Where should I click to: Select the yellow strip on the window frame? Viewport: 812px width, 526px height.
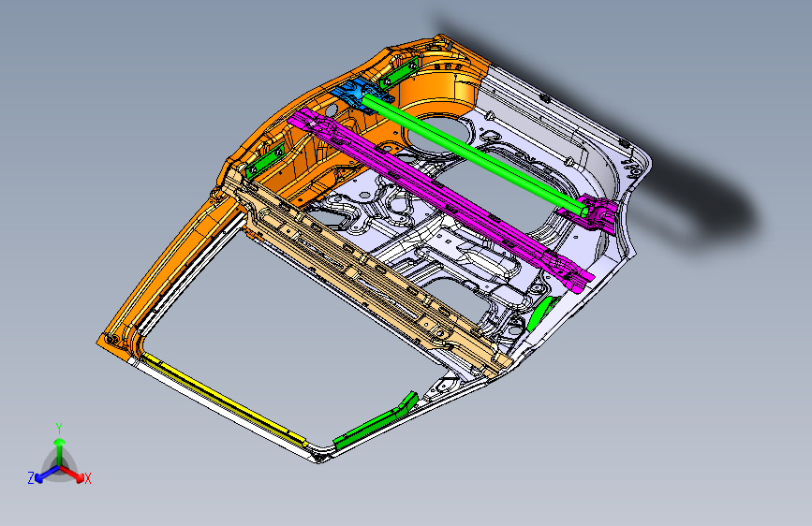coord(224,399)
